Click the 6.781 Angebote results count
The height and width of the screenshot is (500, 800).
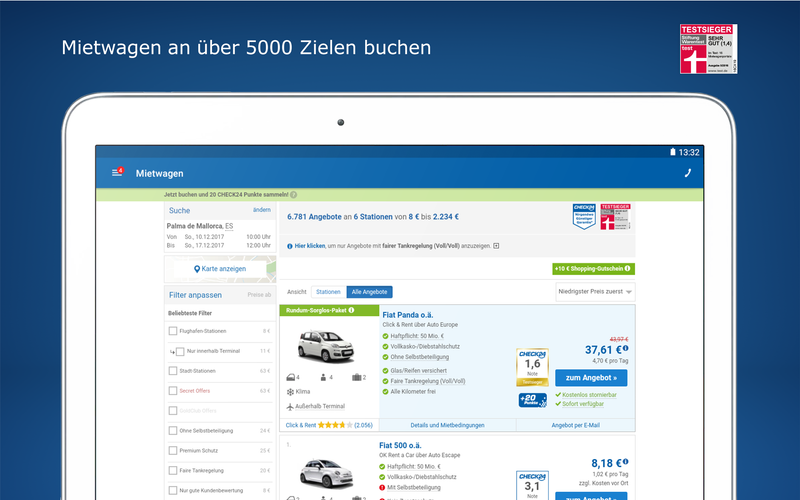pyautogui.click(x=314, y=217)
